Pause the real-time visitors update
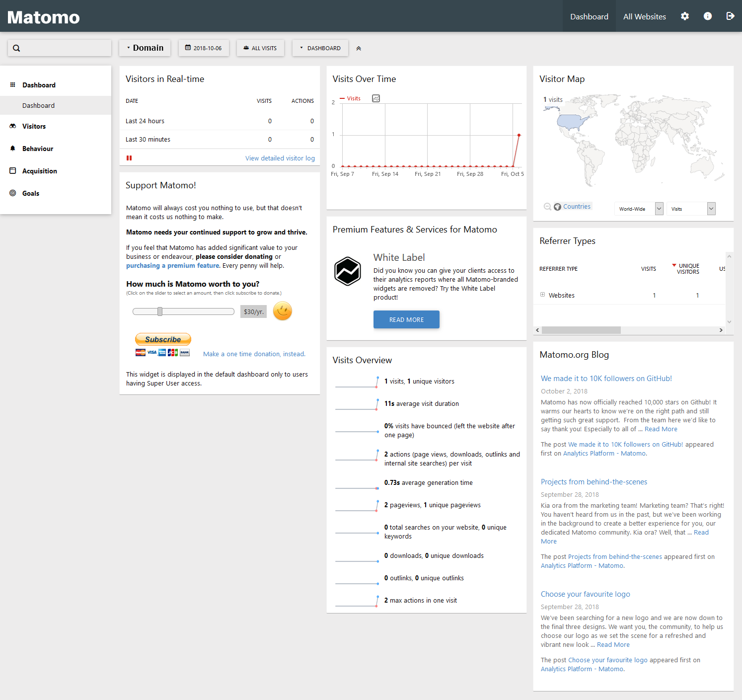The width and height of the screenshot is (742, 700). [x=129, y=158]
